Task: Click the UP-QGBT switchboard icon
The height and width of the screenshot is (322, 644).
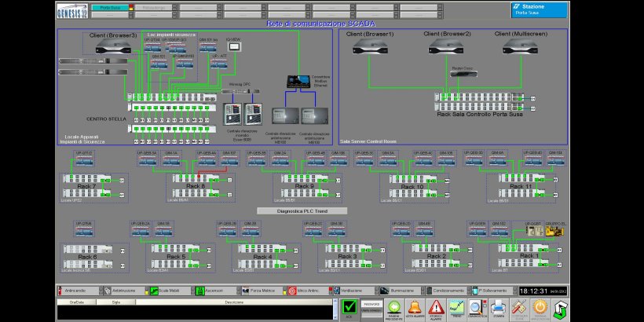Action: (x=535, y=231)
